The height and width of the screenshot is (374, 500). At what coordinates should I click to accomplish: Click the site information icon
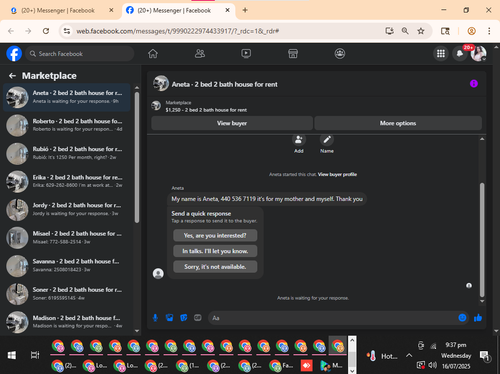point(67,31)
